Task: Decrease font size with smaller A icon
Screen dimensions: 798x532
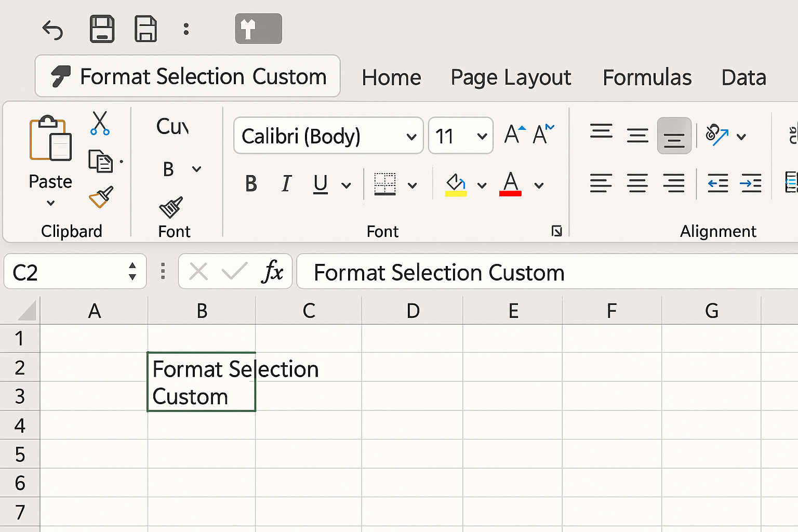Action: tap(543, 135)
